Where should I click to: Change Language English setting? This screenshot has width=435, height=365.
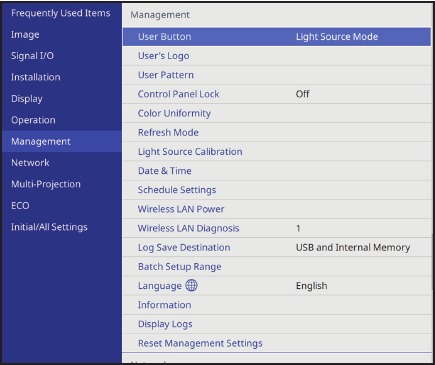(x=277, y=286)
